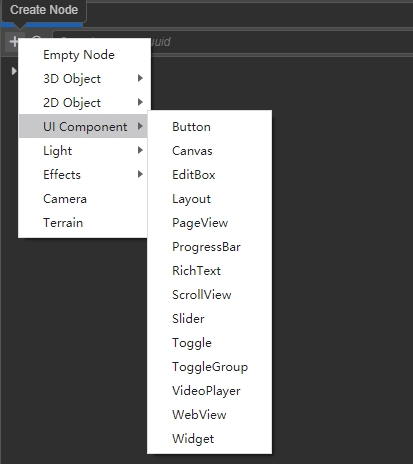Open the Light submenu arrow
The width and height of the screenshot is (413, 464).
point(140,150)
